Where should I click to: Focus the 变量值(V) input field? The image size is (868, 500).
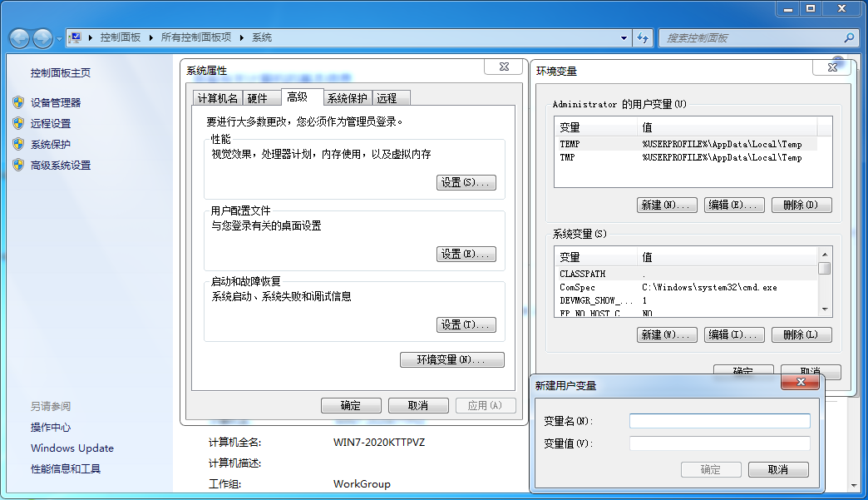pyautogui.click(x=720, y=443)
